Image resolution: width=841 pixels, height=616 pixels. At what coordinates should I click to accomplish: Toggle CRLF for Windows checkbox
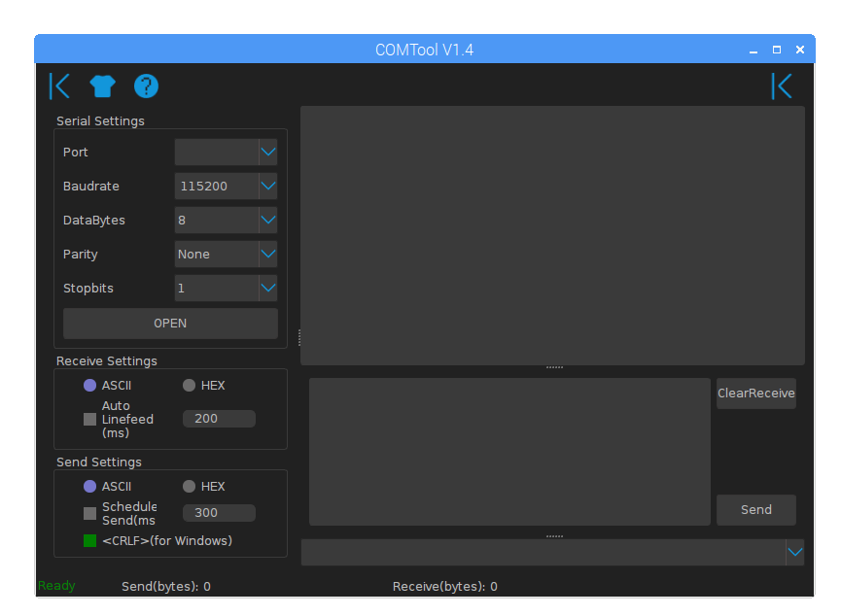tap(90, 540)
